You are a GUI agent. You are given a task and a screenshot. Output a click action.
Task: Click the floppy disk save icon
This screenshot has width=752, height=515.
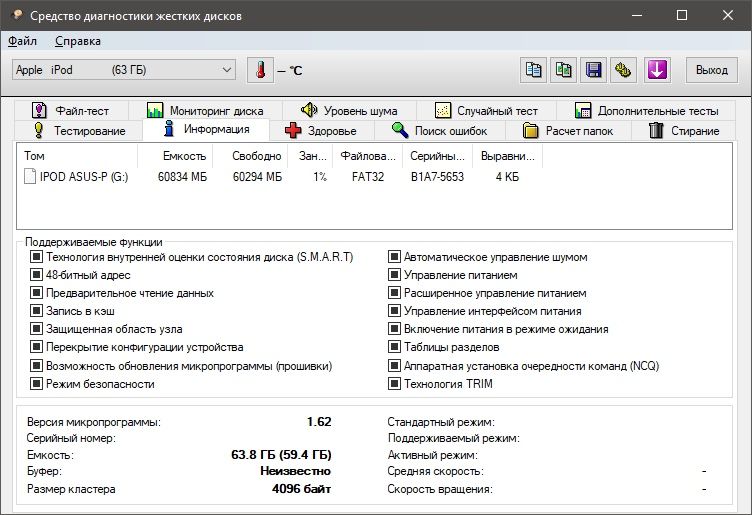coord(594,70)
